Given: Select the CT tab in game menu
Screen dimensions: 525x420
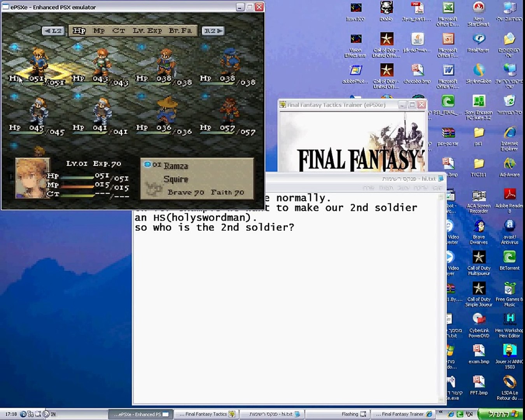Looking at the screenshot, I should [x=119, y=31].
